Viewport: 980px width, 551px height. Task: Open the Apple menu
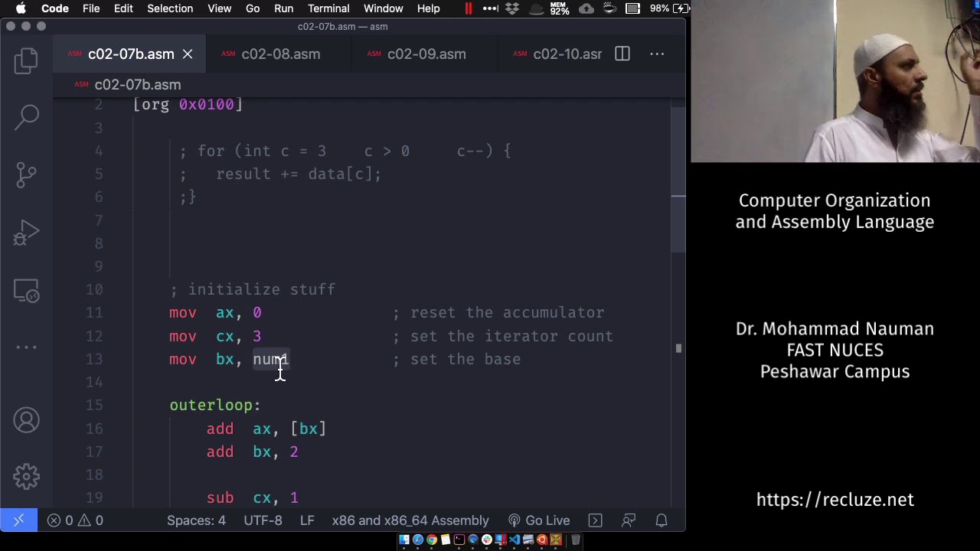point(21,8)
